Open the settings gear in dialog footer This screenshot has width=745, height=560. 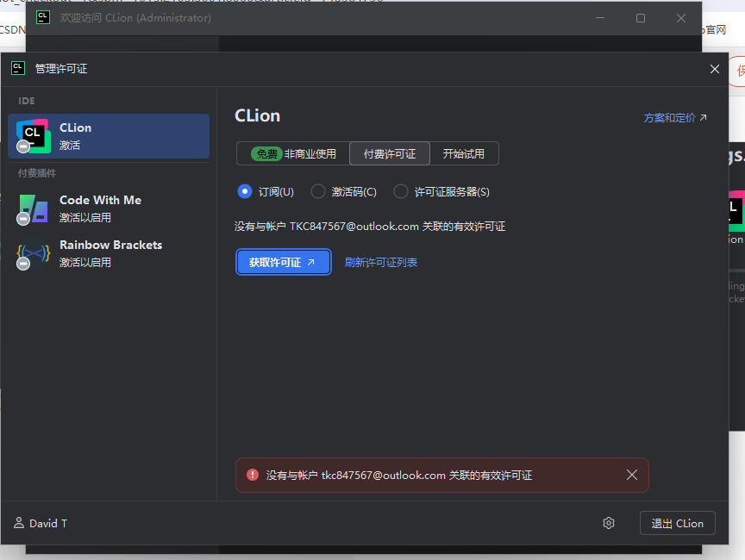pos(609,523)
